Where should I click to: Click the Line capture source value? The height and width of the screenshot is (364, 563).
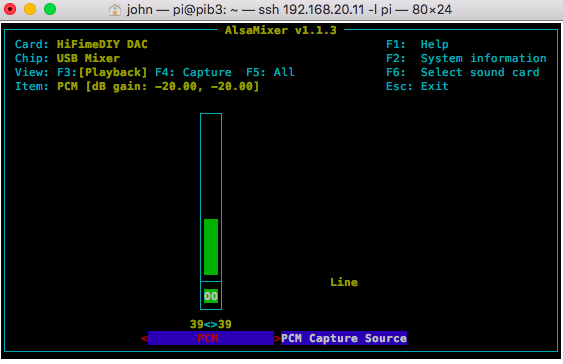click(344, 282)
